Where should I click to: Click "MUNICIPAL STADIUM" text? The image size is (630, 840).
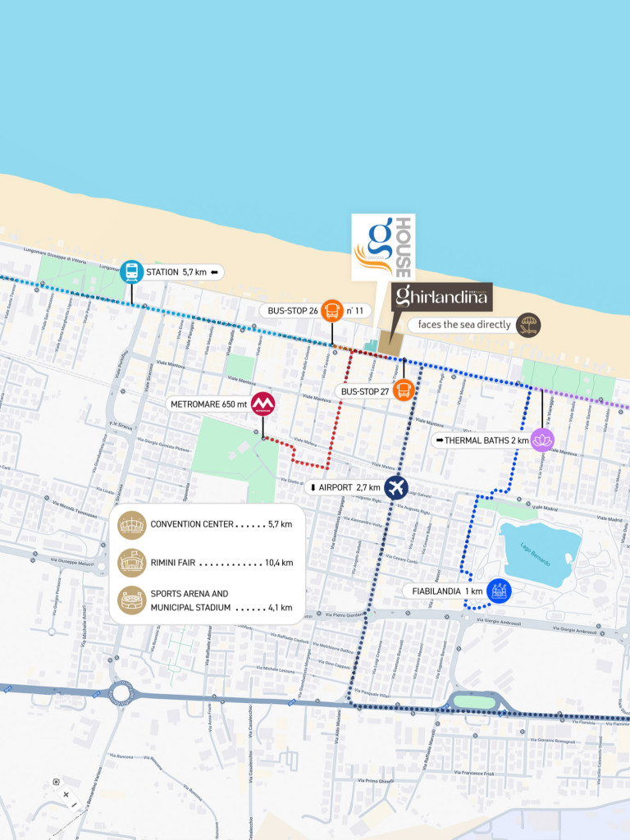(190, 608)
